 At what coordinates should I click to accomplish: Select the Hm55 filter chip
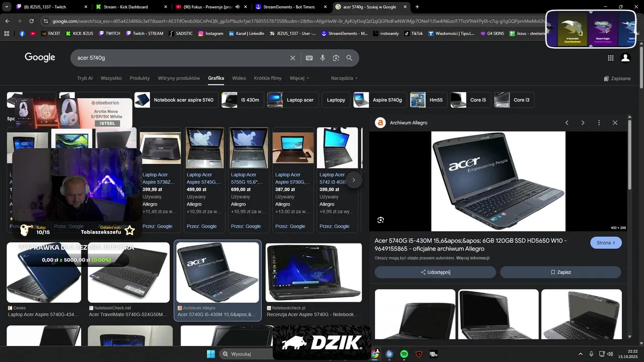click(429, 100)
